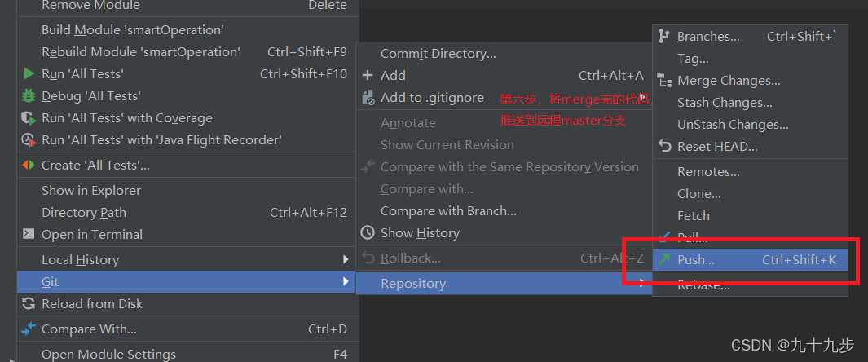
Task: Click the Branches fork icon
Action: point(663,37)
